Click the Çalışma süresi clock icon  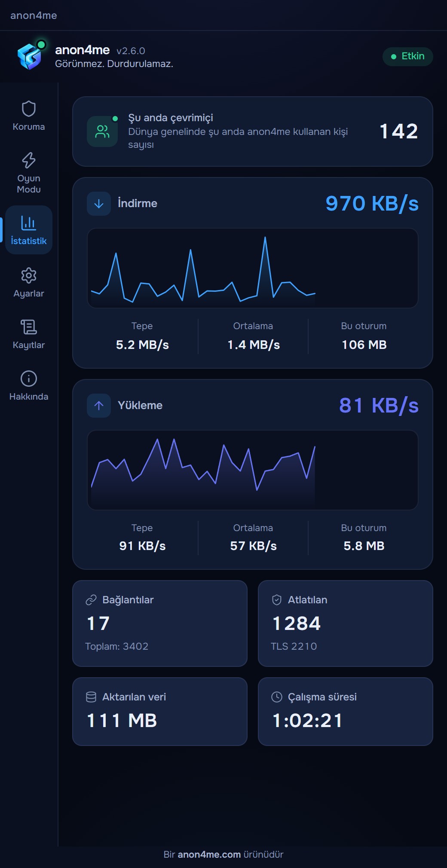pyautogui.click(x=277, y=697)
